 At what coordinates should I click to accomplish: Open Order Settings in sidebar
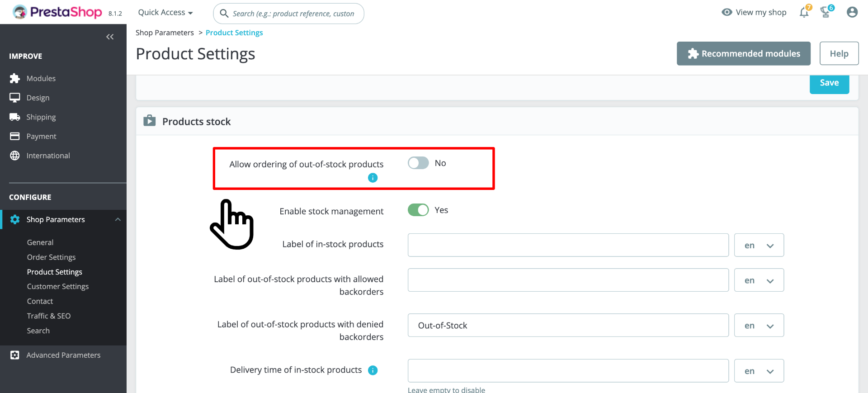coord(51,257)
